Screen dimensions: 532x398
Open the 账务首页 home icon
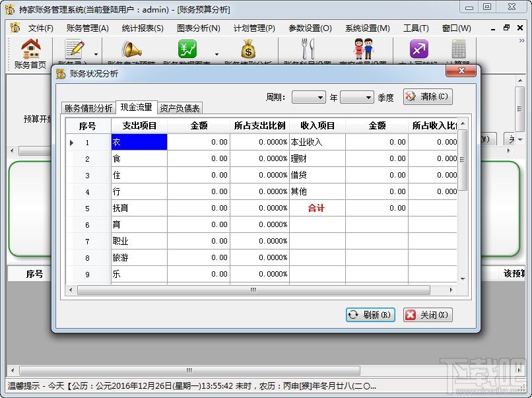pos(30,53)
